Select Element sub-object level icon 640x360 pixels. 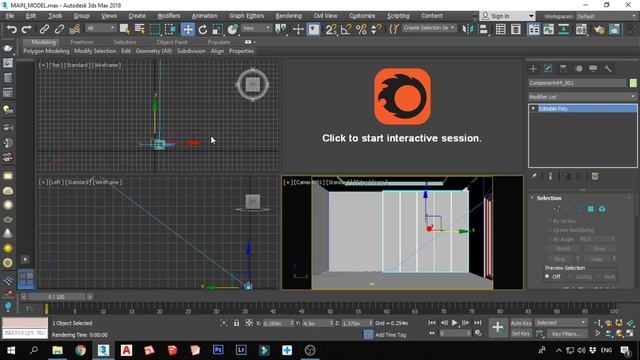pyautogui.click(x=602, y=209)
